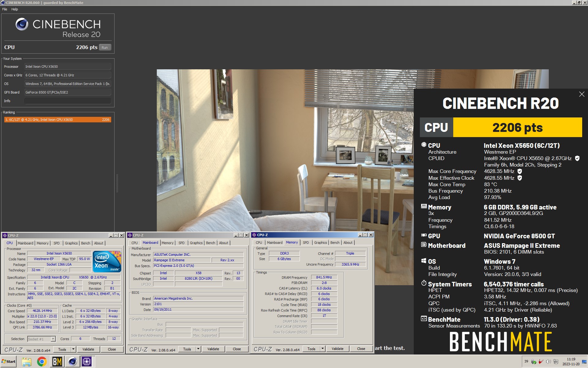Image resolution: width=588 pixels, height=368 pixels.
Task: Click the CPU chip icon in BenchMate panel
Action: click(x=424, y=145)
